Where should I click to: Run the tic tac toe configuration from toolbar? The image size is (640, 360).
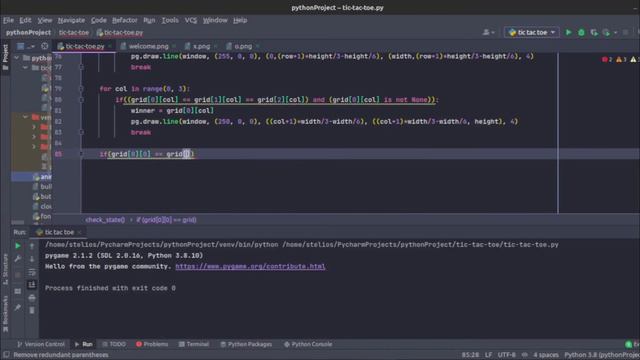(x=568, y=32)
